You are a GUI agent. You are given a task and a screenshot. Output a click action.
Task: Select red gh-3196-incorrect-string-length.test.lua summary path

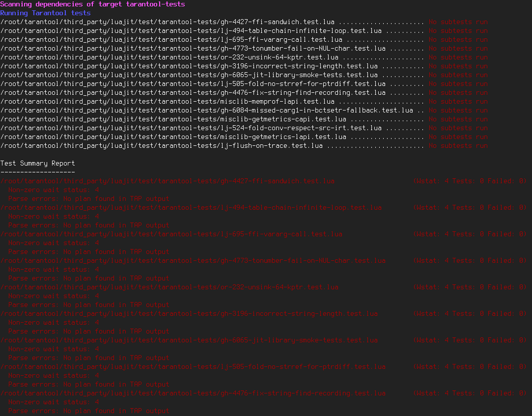[x=189, y=313]
